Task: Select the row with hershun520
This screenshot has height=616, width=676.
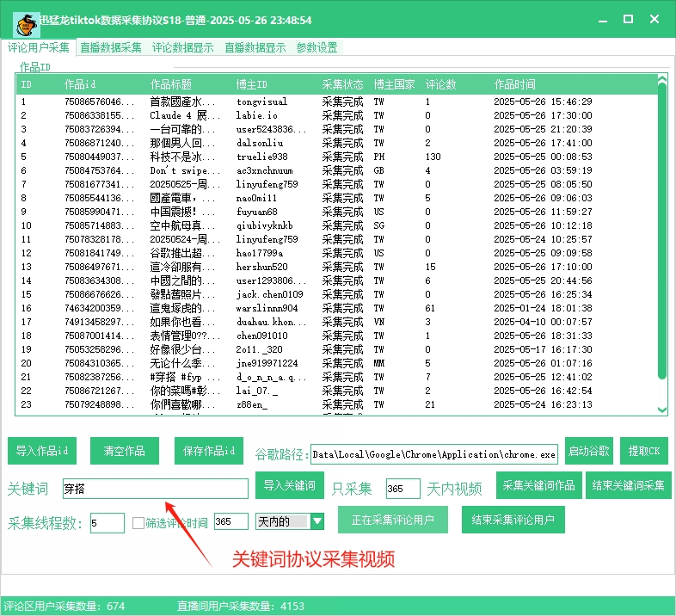Action: (336, 267)
